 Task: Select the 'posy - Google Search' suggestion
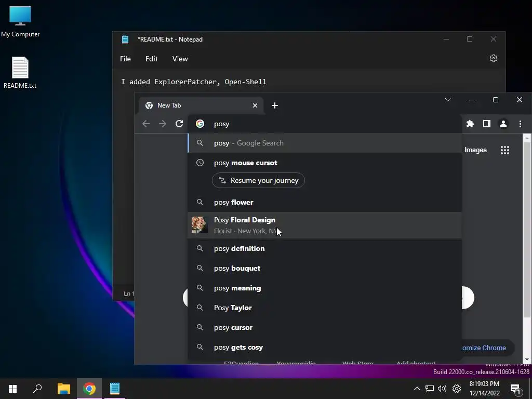click(325, 143)
